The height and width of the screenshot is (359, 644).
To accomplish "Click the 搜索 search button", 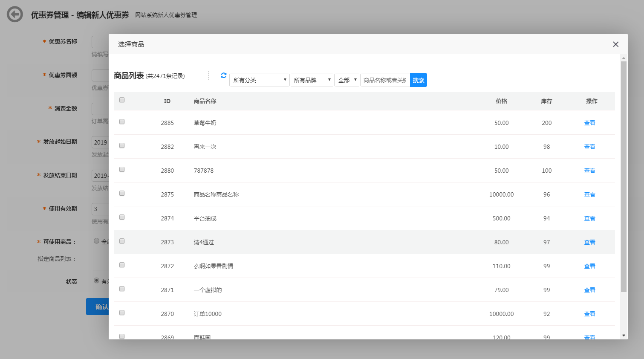I will point(418,80).
